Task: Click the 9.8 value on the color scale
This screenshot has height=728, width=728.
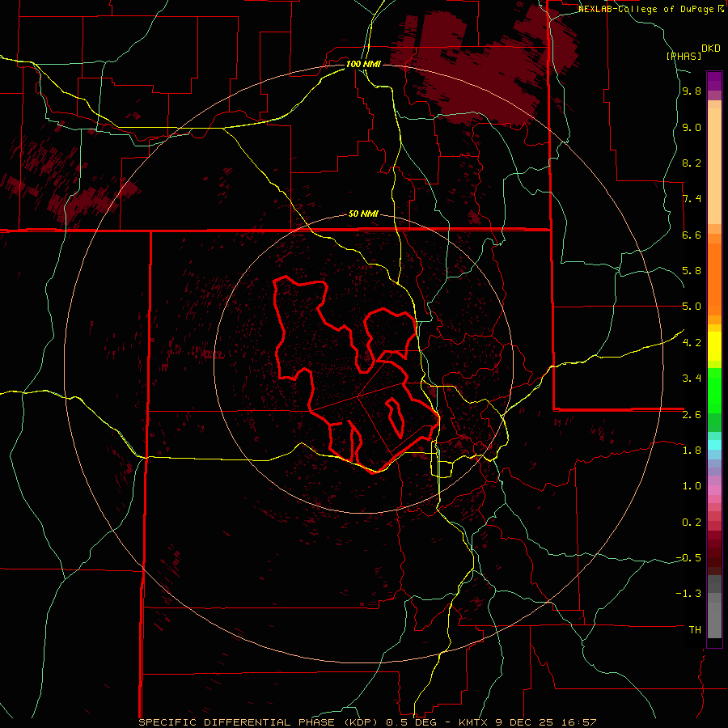Action: point(692,91)
